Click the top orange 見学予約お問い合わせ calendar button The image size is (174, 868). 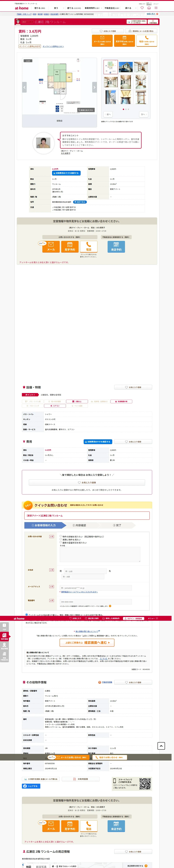(124, 41)
